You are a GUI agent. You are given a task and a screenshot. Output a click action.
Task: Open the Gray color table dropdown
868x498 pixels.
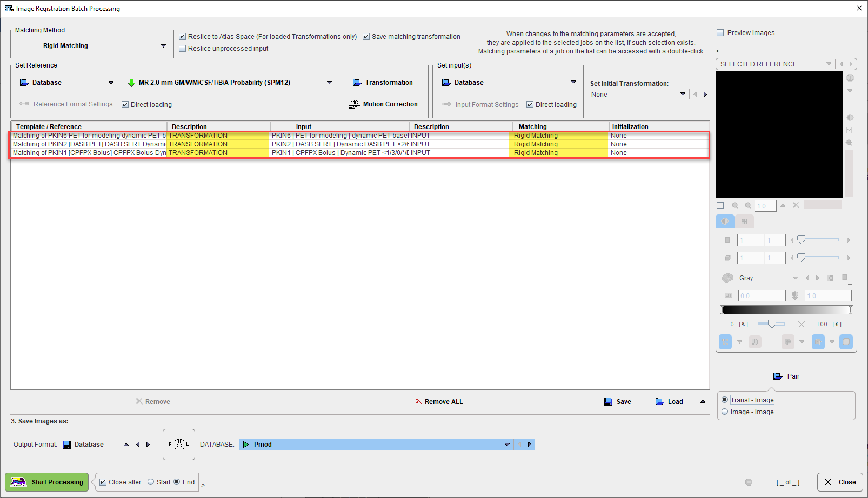pyautogui.click(x=796, y=278)
